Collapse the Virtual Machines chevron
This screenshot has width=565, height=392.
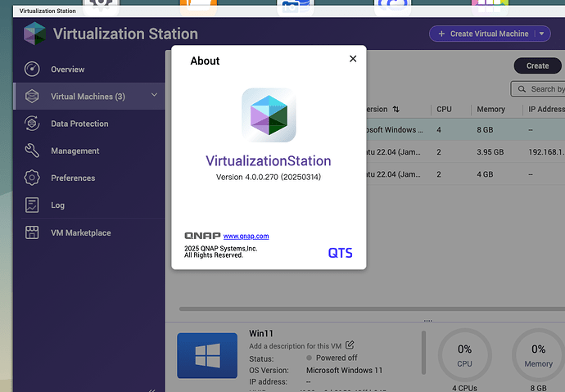pyautogui.click(x=154, y=95)
